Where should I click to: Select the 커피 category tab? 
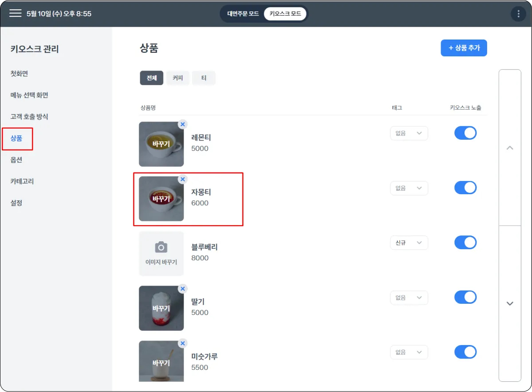tap(178, 78)
